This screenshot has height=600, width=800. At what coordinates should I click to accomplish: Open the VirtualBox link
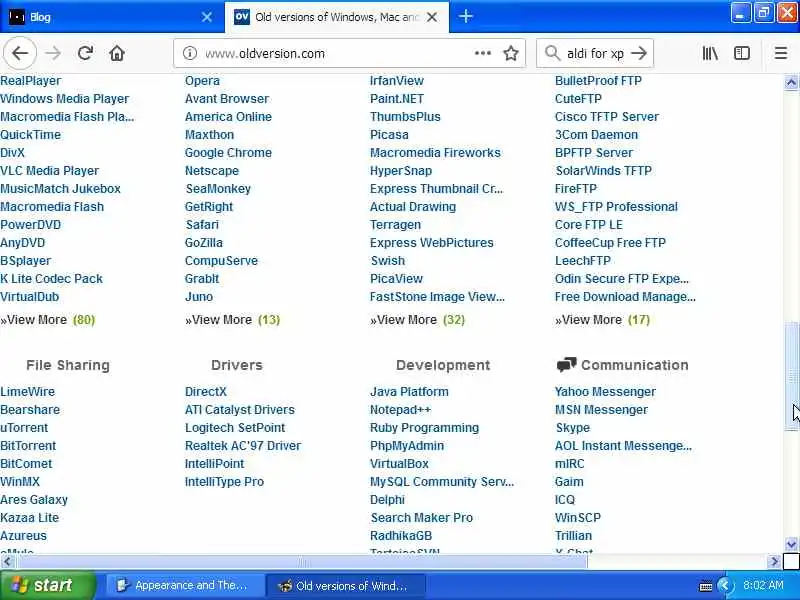pyautogui.click(x=399, y=463)
